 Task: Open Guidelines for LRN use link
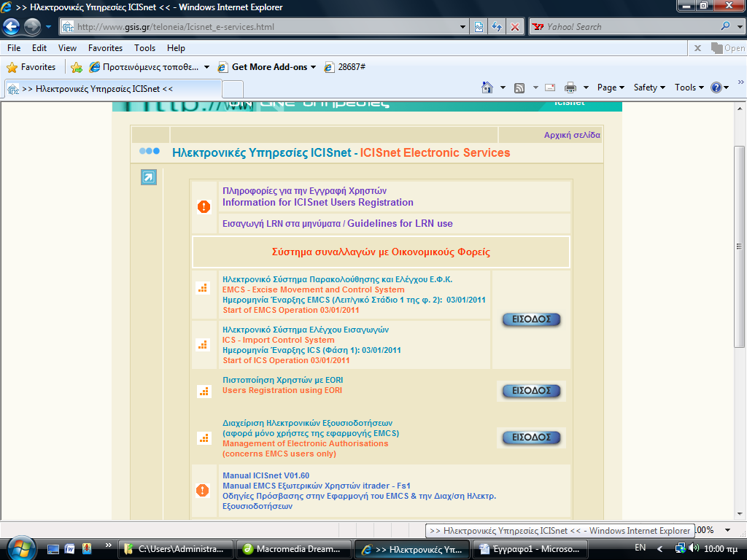pos(400,223)
